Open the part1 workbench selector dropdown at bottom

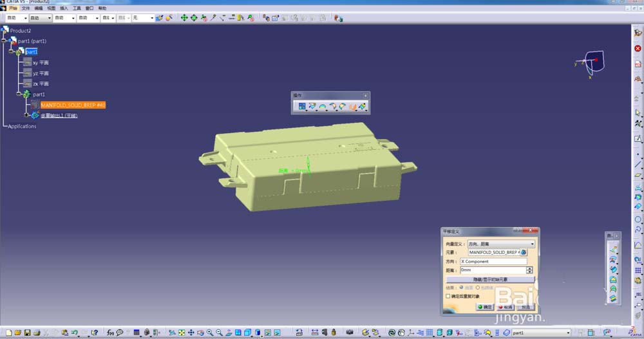(568, 333)
